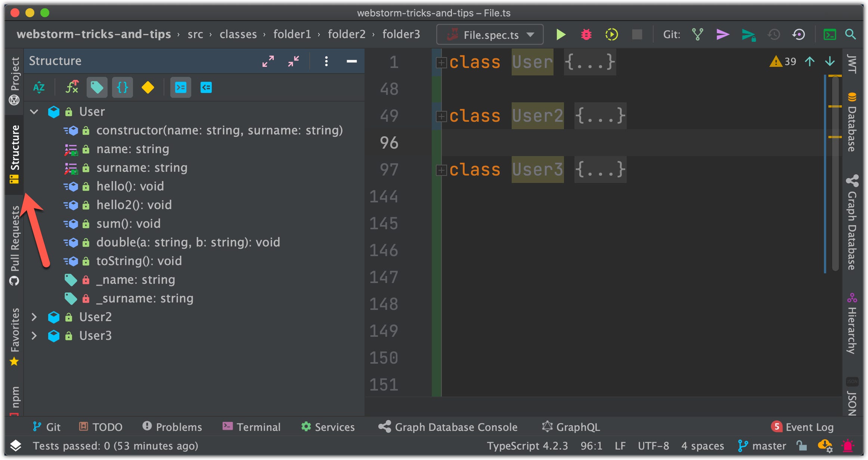The height and width of the screenshot is (460, 868).
Task: Start the Debug bug icon
Action: (x=586, y=35)
